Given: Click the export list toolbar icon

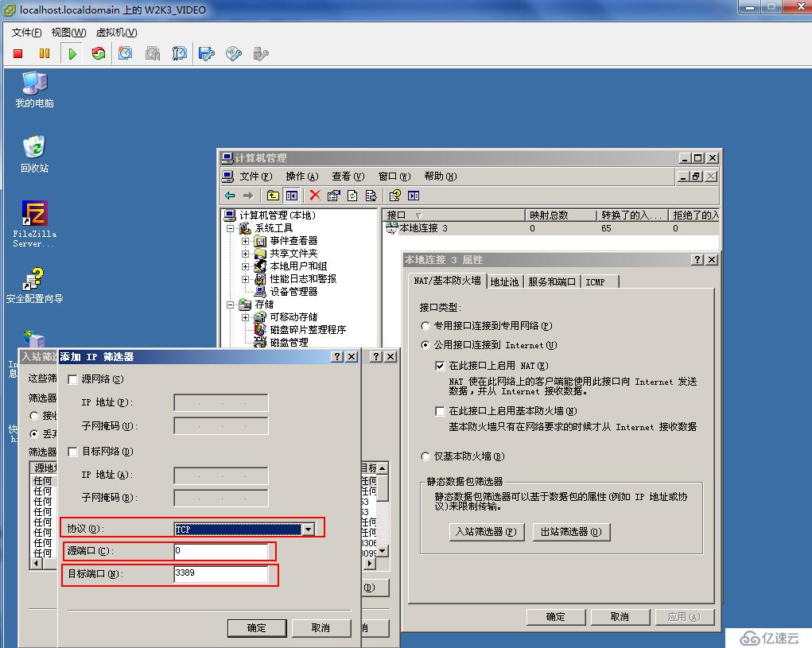Looking at the screenshot, I should point(371,196).
